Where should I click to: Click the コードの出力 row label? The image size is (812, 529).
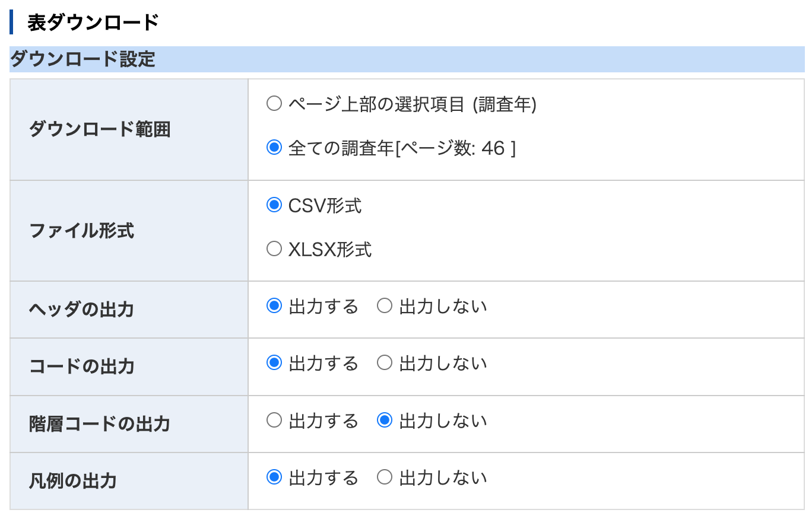pos(82,367)
